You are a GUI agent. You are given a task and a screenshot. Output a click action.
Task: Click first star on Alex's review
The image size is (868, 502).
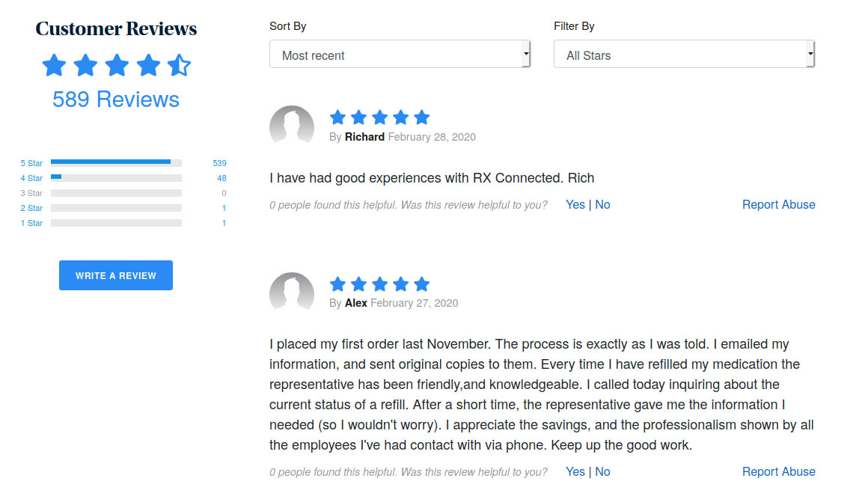(x=338, y=284)
